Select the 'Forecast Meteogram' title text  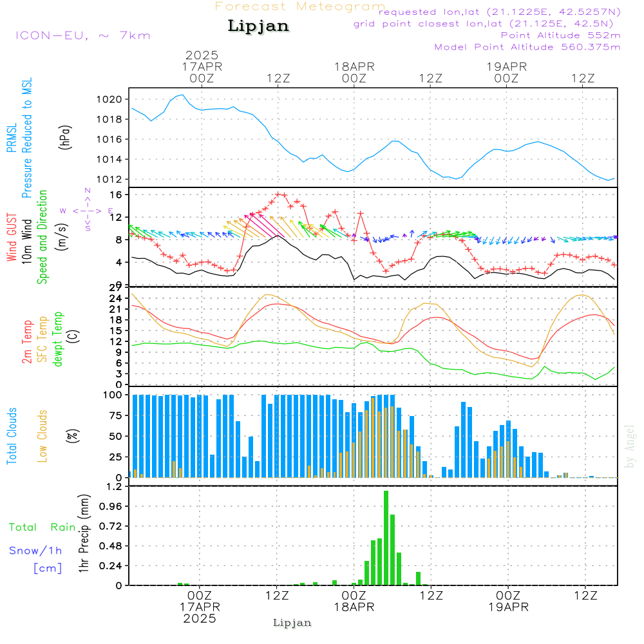click(300, 6)
